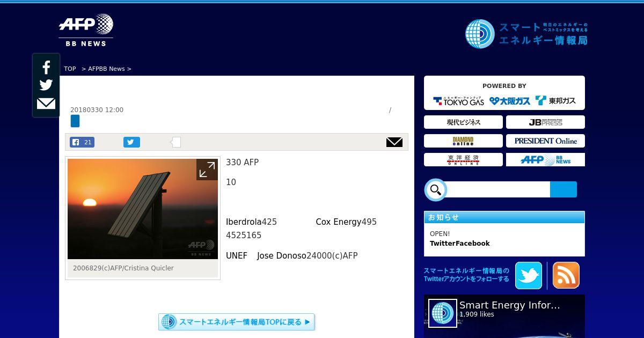Viewport: 644px width, 338px height.
Task: Open the Toyo Keizai Online media logo
Action: pyautogui.click(x=463, y=159)
